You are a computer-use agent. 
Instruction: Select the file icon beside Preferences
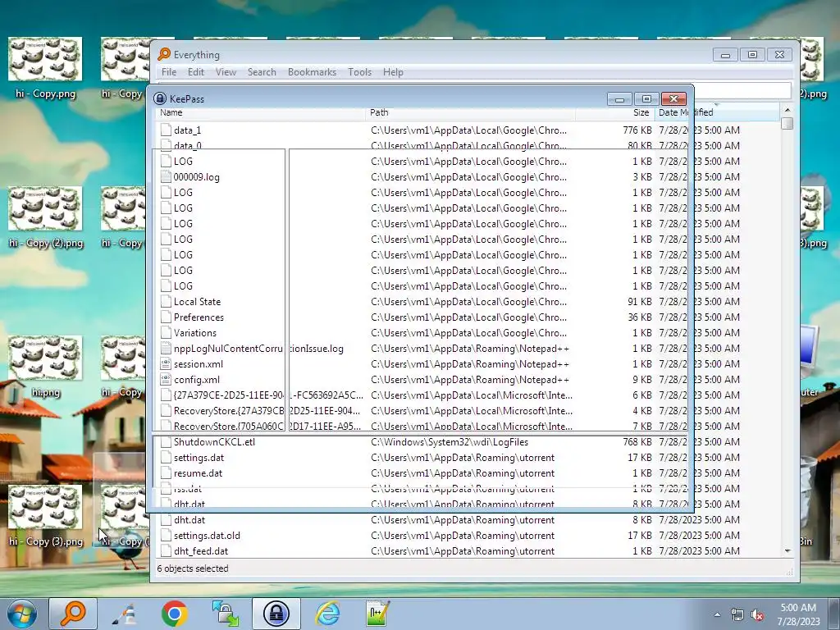(166, 317)
